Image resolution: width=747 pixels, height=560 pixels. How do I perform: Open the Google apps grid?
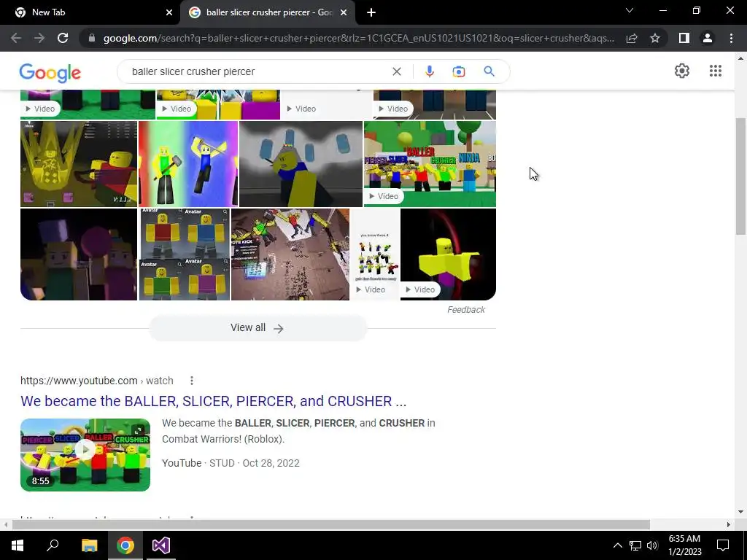pos(715,71)
